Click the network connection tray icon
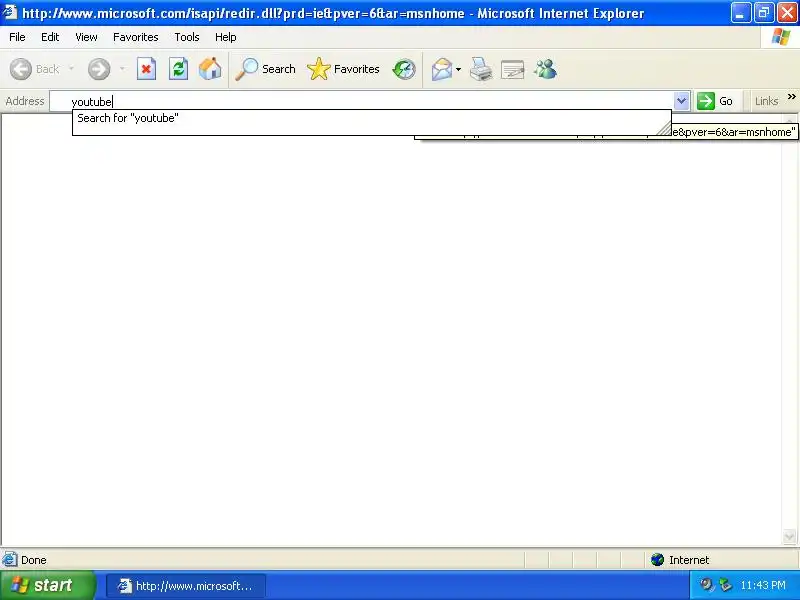Image resolution: width=800 pixels, height=600 pixels. 725,585
